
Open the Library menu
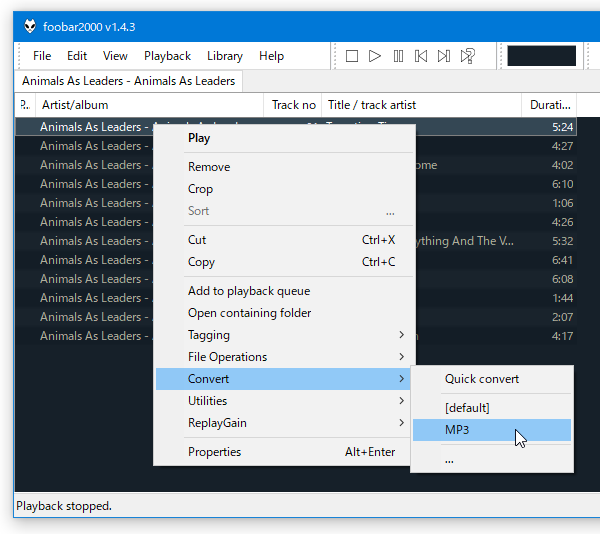click(x=225, y=56)
